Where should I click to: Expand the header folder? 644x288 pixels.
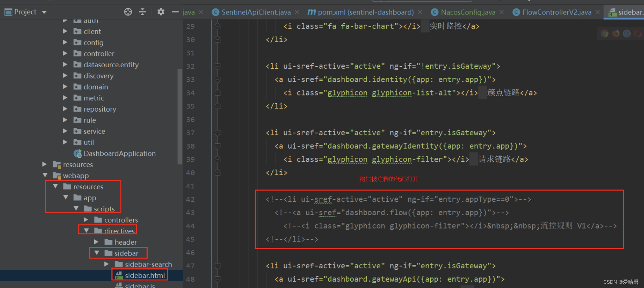pyautogui.click(x=96, y=242)
